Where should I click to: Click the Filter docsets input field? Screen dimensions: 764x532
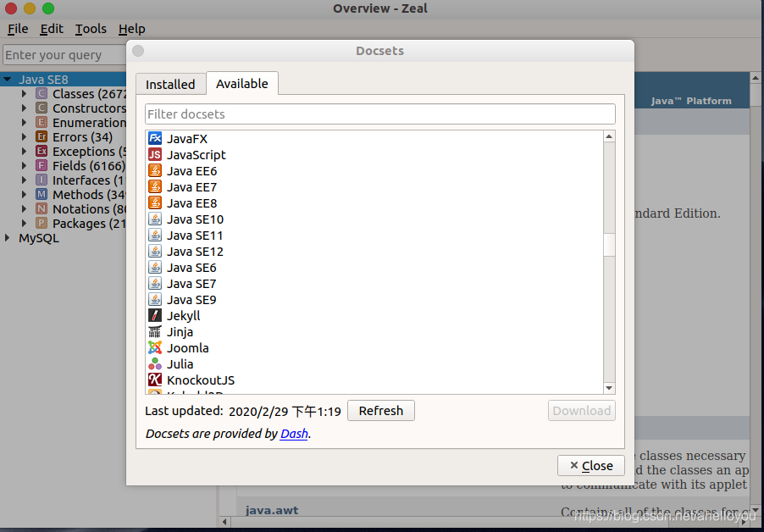click(x=380, y=114)
